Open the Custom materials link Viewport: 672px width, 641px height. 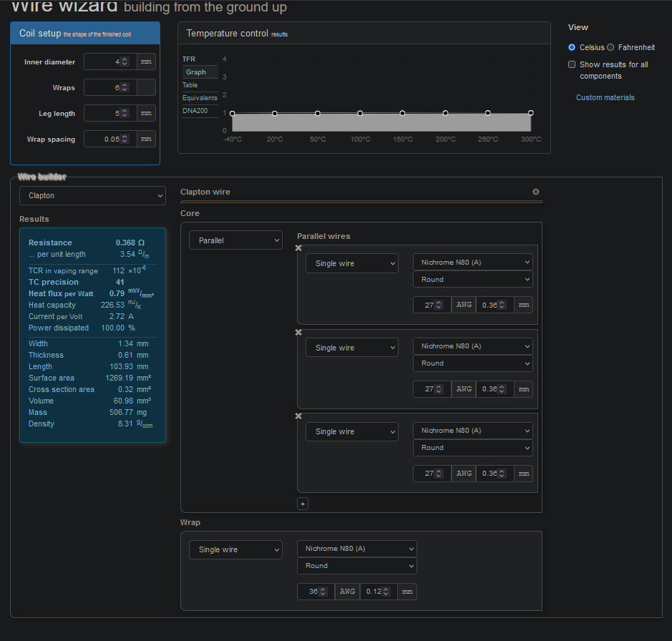605,97
